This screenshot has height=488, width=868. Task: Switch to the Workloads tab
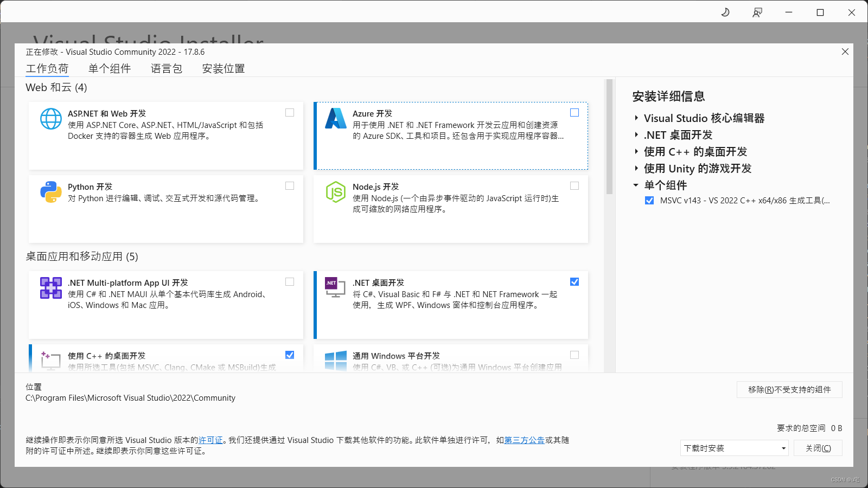(x=47, y=69)
